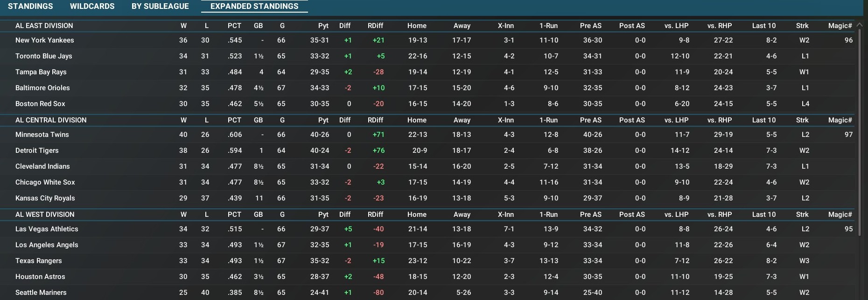Select Detroit Tigers in AL Central
Image resolution: width=868 pixels, height=300 pixels.
tap(37, 150)
